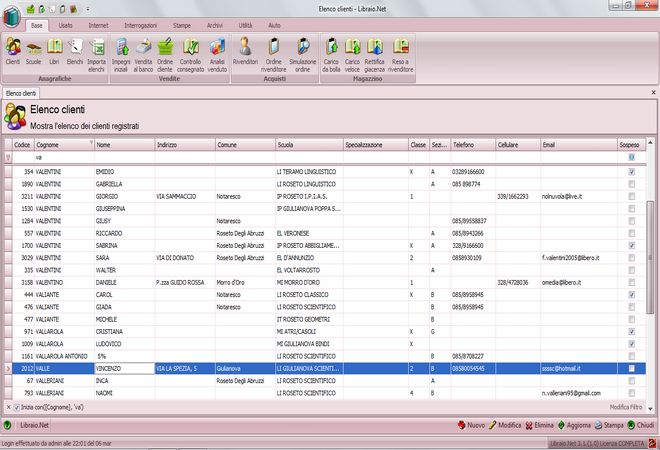Open Impegni iniziali tool
This screenshot has height=450, width=660.
[121, 55]
